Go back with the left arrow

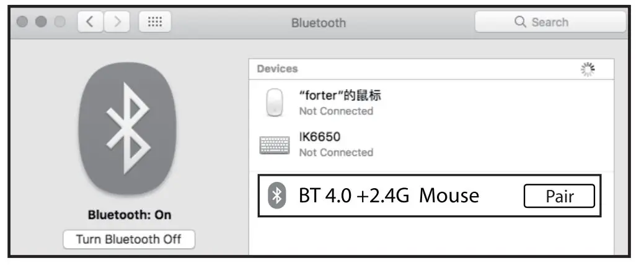(x=89, y=23)
